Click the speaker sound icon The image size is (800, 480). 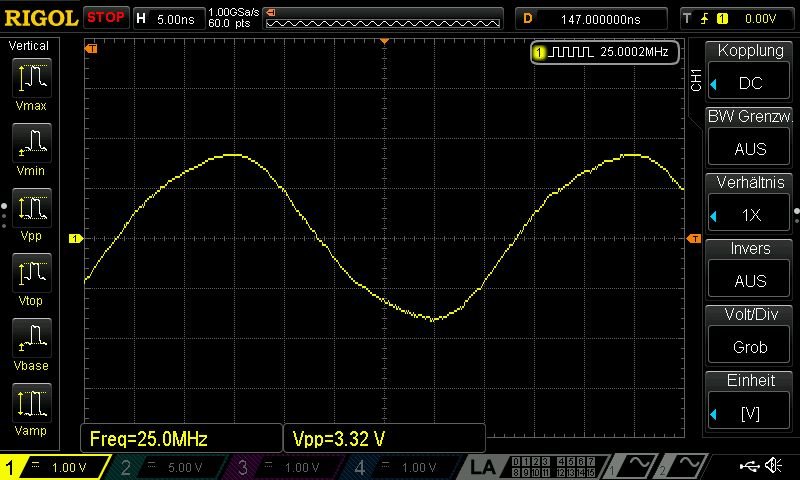773,466
